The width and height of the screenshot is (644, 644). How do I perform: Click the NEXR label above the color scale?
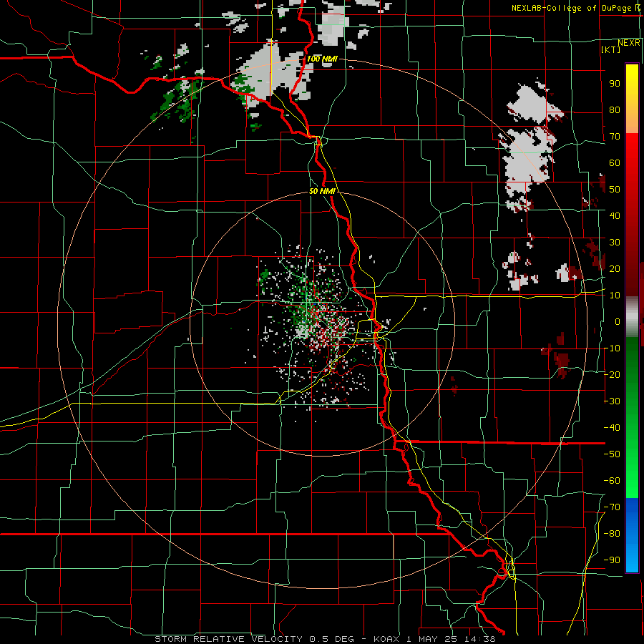click(629, 43)
